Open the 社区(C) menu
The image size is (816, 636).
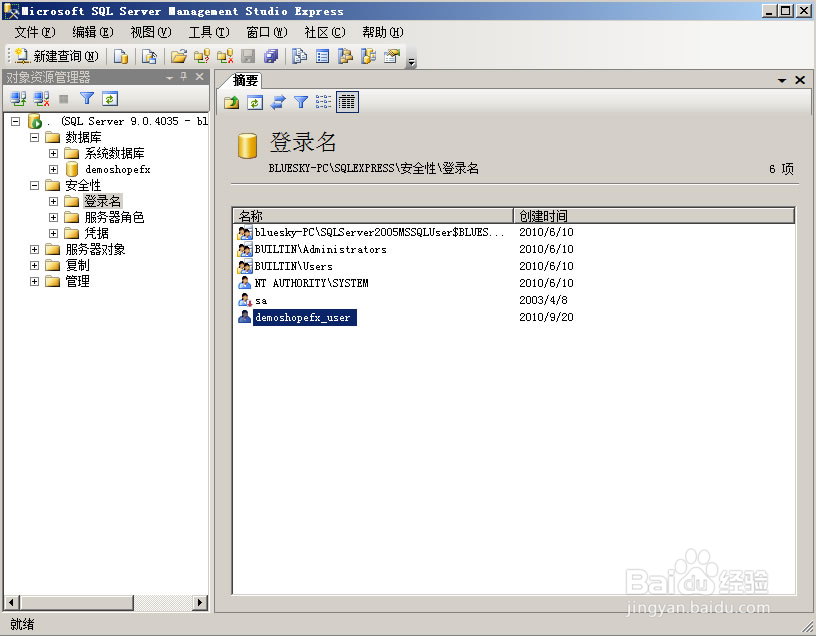[325, 32]
